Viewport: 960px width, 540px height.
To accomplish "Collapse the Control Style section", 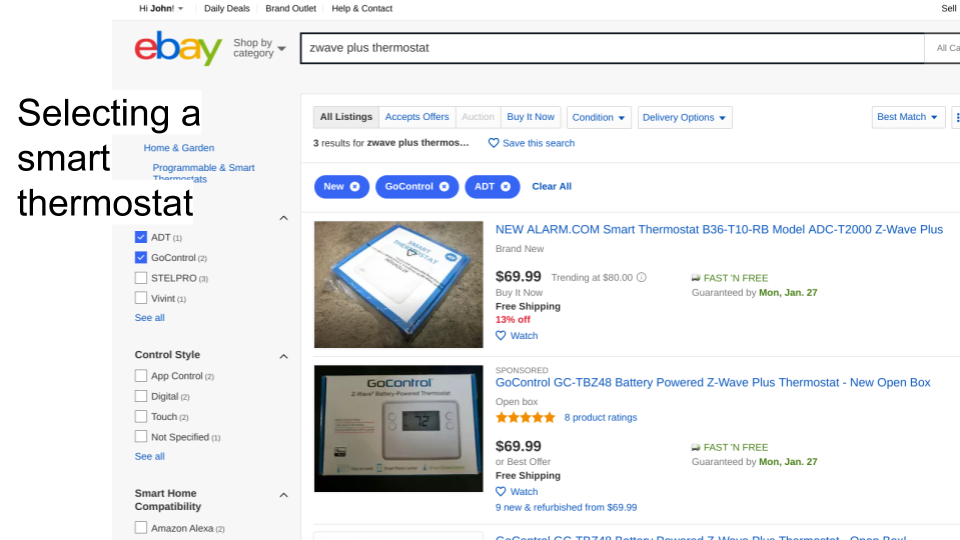I will 283,356.
